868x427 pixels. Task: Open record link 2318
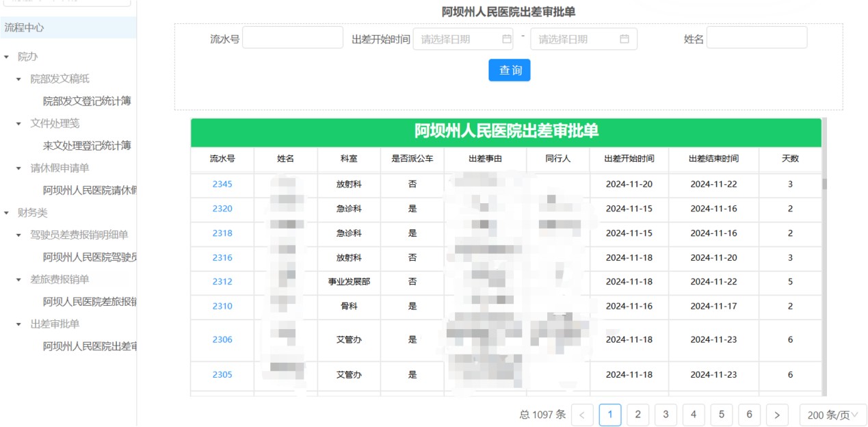(x=222, y=233)
